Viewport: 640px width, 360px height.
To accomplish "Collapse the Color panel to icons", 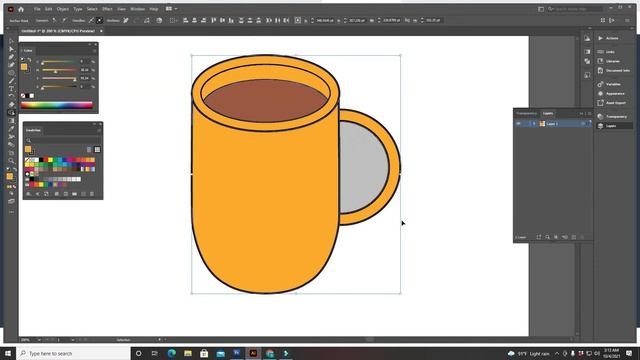I will [x=89, y=44].
